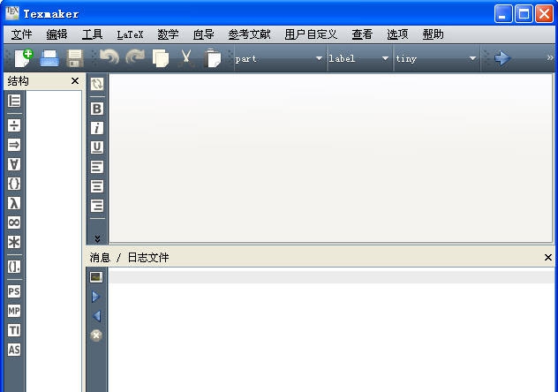This screenshot has height=392, width=558.
Task: Paste clipboard with the Paste icon
Action: point(213,58)
